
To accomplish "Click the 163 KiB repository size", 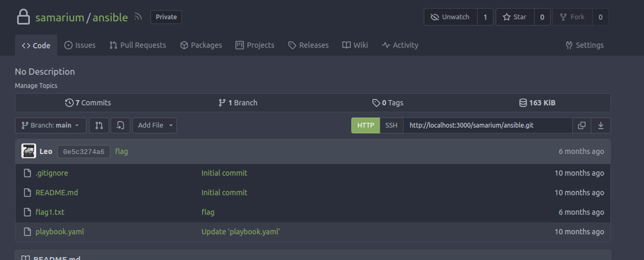I will [537, 103].
